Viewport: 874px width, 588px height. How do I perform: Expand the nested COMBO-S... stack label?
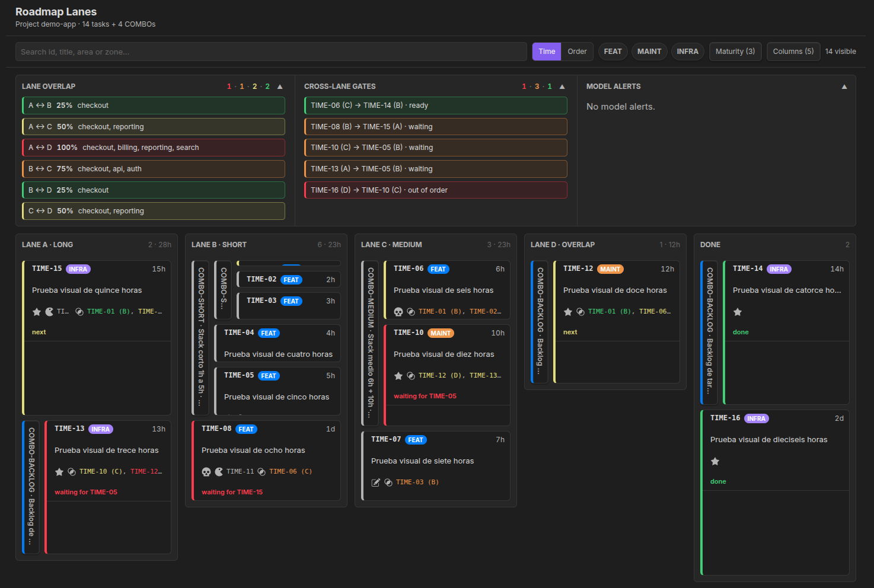[x=223, y=290]
